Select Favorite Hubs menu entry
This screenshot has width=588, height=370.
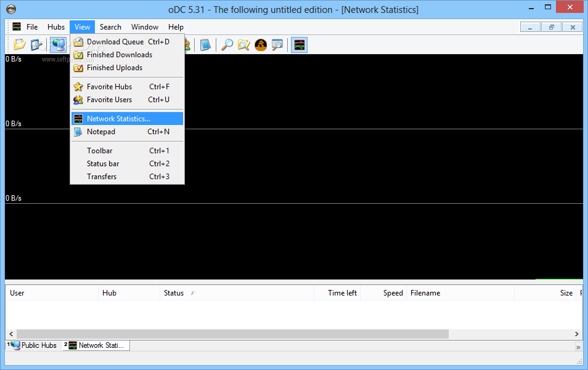(127, 87)
